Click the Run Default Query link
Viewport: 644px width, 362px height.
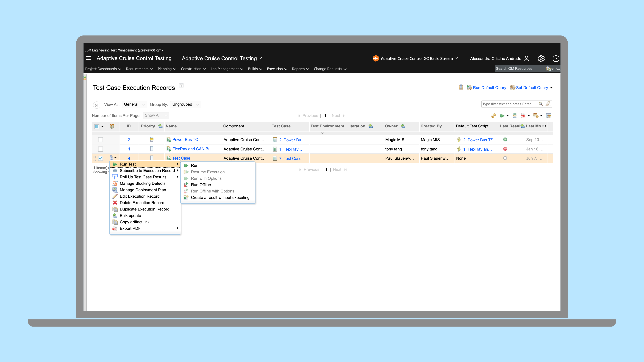click(489, 88)
